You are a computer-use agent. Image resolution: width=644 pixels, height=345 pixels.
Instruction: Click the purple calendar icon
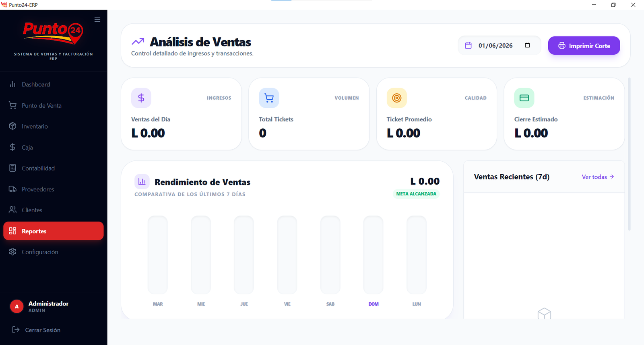[468, 45]
